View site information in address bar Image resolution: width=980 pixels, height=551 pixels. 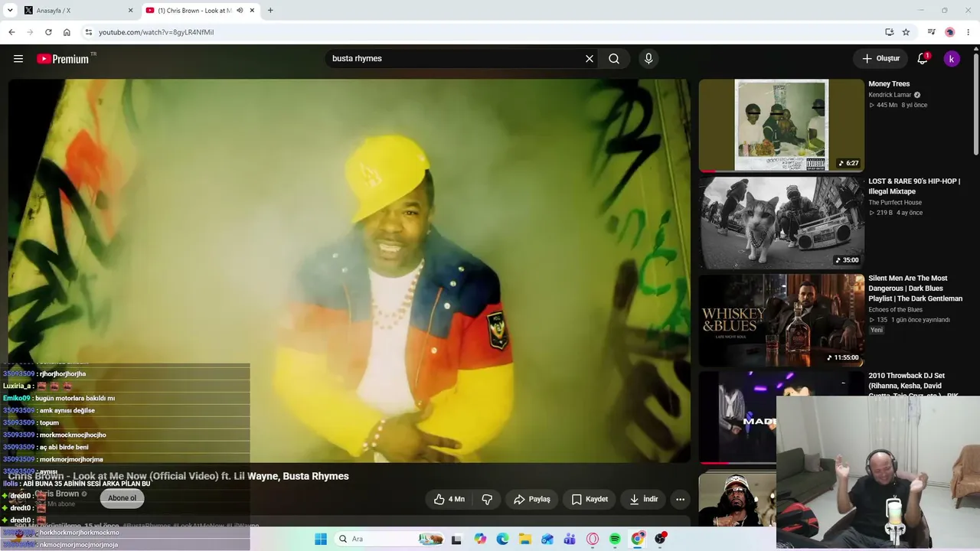[x=88, y=32]
